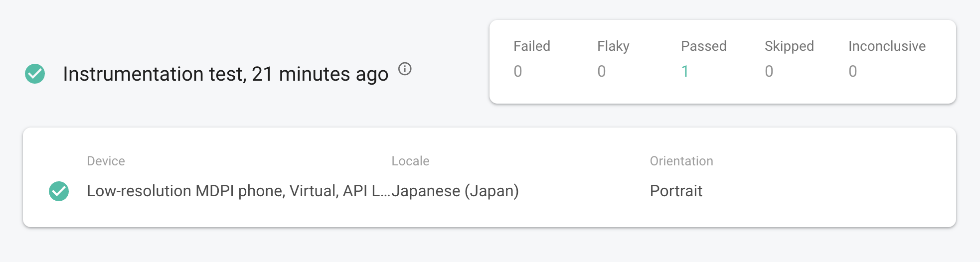Select the Flaky results label
This screenshot has width=980, height=262.
click(613, 46)
